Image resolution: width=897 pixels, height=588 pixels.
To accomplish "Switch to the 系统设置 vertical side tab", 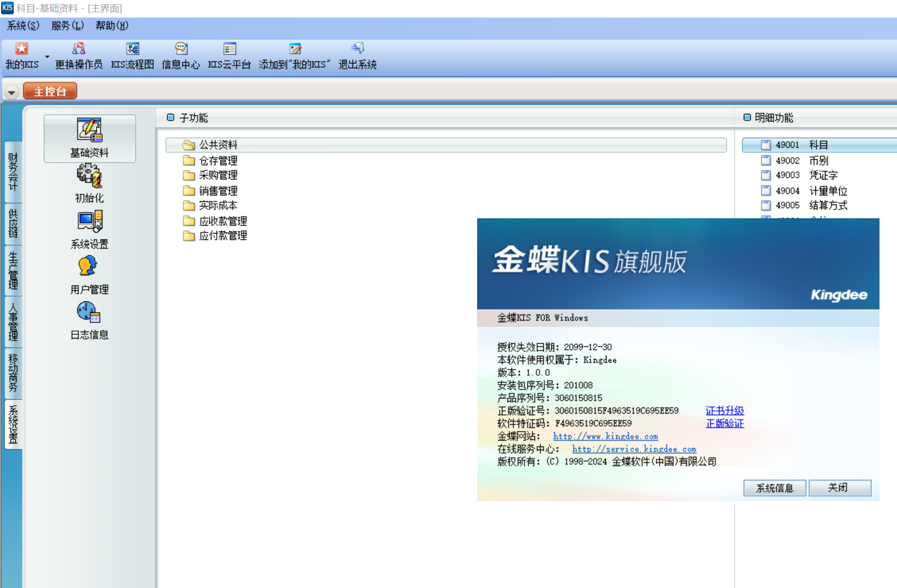I will coord(13,424).
